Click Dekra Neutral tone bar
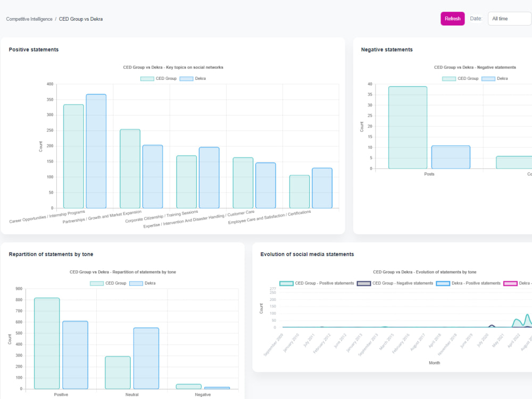The height and width of the screenshot is (399, 532). coord(146,358)
